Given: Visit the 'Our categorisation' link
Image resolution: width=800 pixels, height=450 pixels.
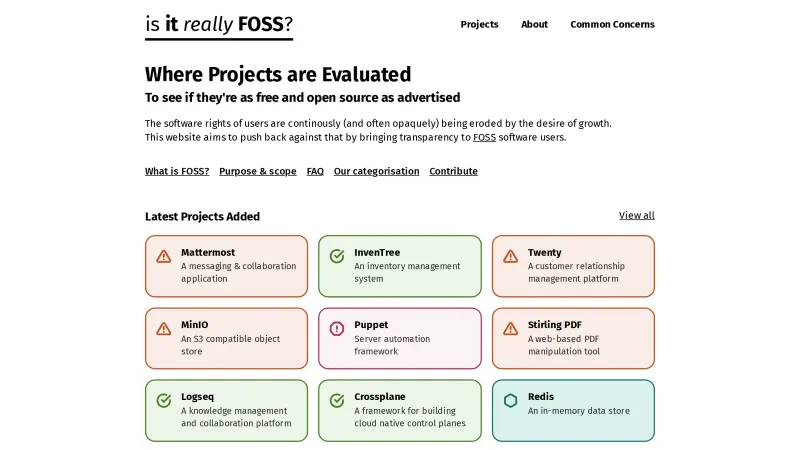Looking at the screenshot, I should (x=376, y=171).
